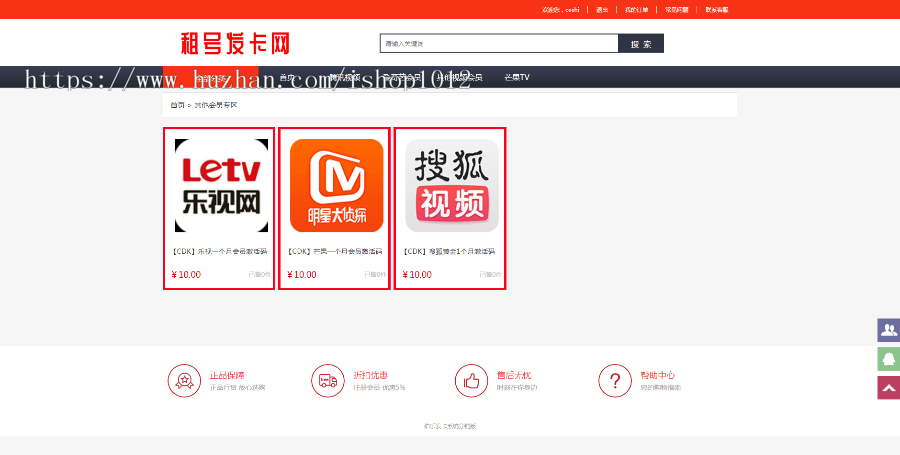Click 其他会员专区 in the breadcrumb
Image resolution: width=900 pixels, height=455 pixels.
click(216, 105)
